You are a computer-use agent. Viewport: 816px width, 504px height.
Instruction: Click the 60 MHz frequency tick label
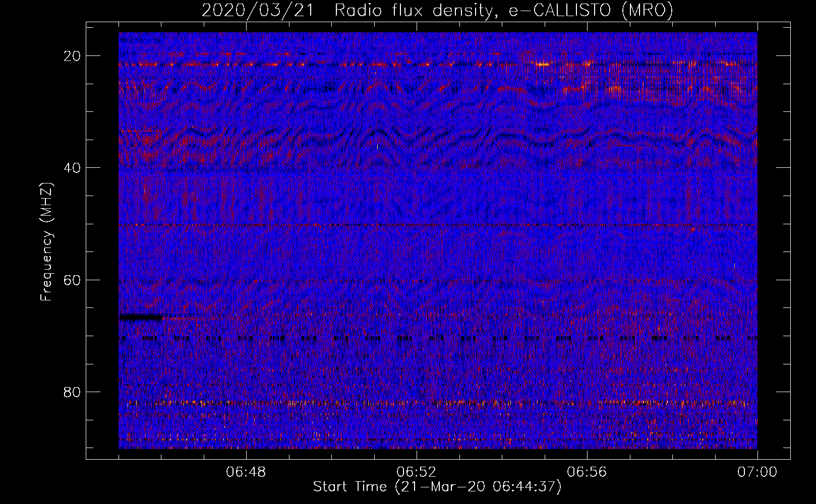click(73, 280)
